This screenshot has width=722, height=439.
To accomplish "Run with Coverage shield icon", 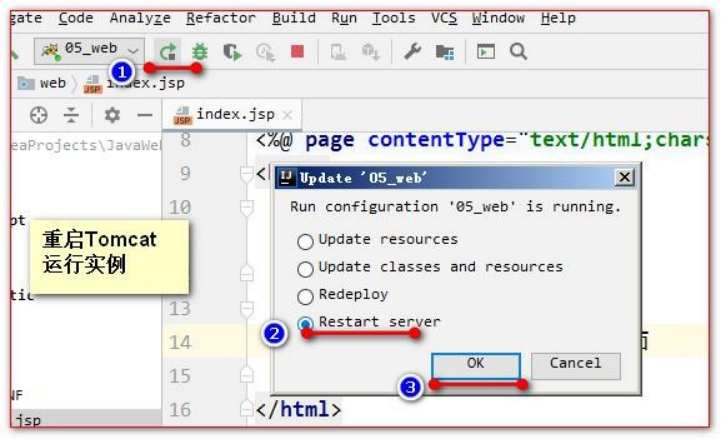I will tap(232, 52).
